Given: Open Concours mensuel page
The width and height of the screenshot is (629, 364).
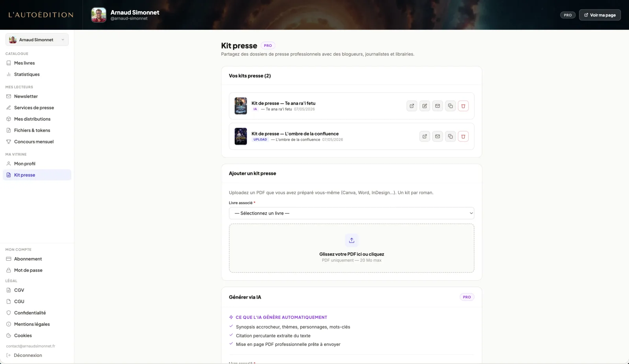Looking at the screenshot, I should [37, 142].
